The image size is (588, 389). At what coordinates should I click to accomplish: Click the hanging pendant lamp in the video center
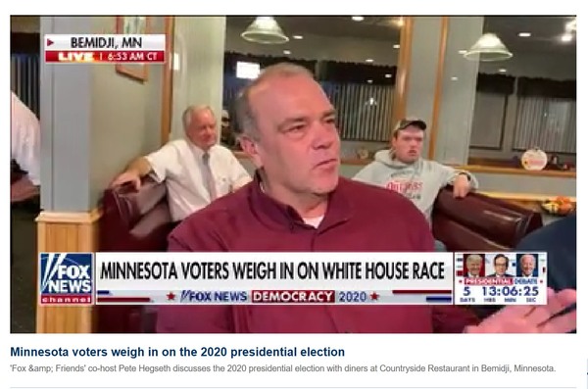(x=265, y=30)
